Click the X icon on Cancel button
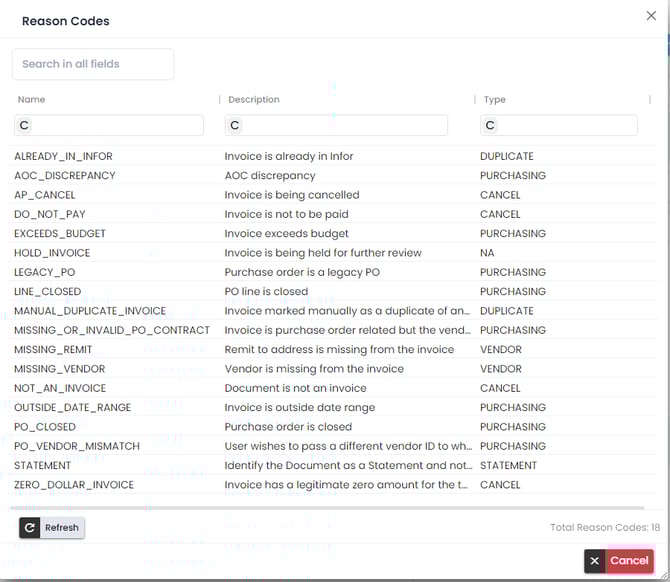This screenshot has height=582, width=670. tap(595, 561)
